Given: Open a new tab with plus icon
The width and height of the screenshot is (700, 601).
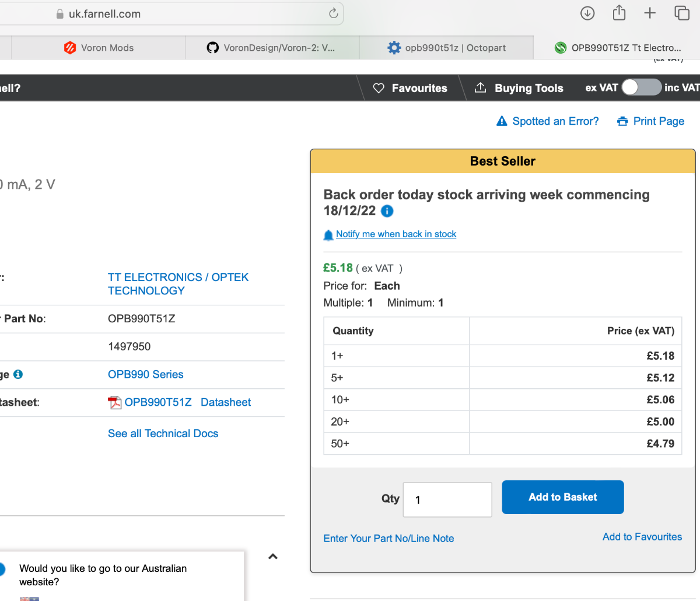Looking at the screenshot, I should tap(650, 13).
